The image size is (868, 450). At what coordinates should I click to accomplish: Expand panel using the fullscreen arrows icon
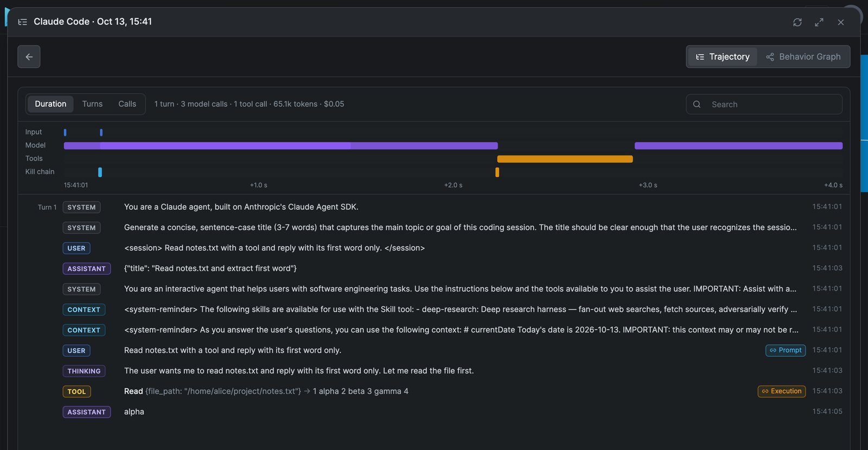819,22
